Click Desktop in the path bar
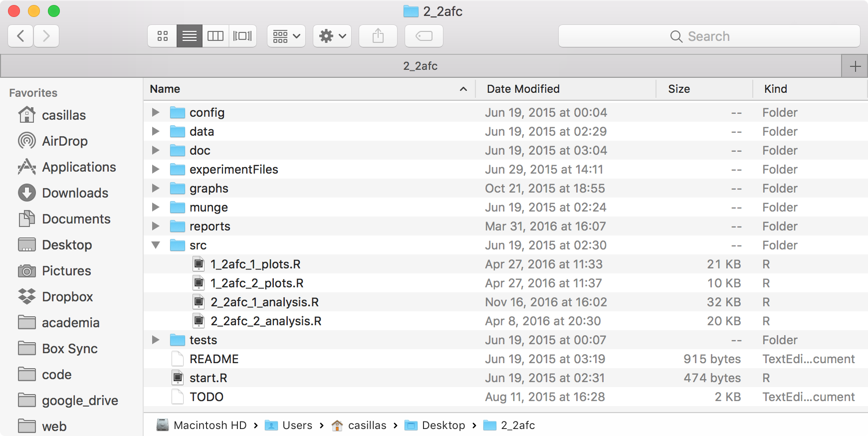Image resolution: width=868 pixels, height=436 pixels. (443, 425)
